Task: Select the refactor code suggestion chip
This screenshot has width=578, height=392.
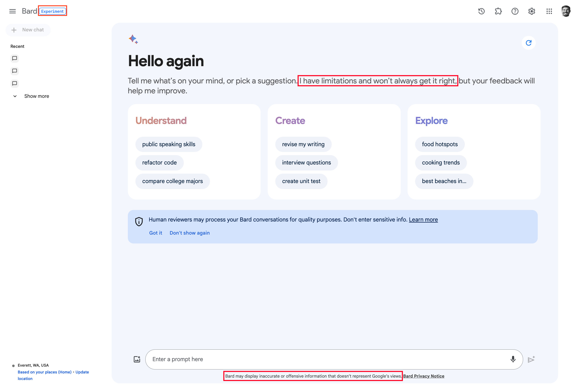Action: click(x=159, y=163)
